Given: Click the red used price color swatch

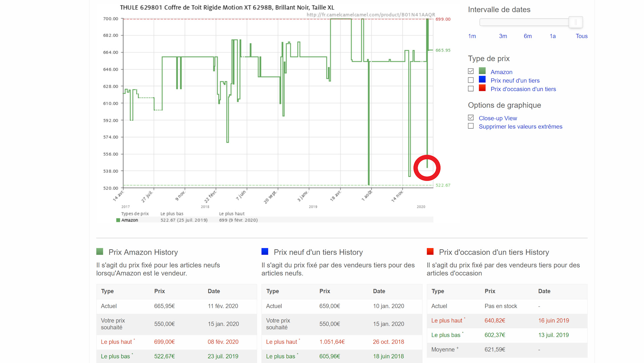Looking at the screenshot, I should [x=482, y=88].
